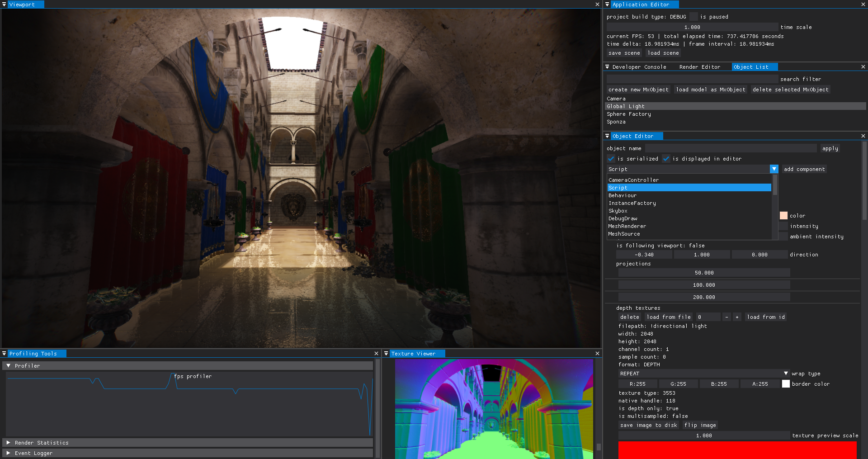The height and width of the screenshot is (459, 868).
Task: Click the load scene button
Action: tap(663, 53)
